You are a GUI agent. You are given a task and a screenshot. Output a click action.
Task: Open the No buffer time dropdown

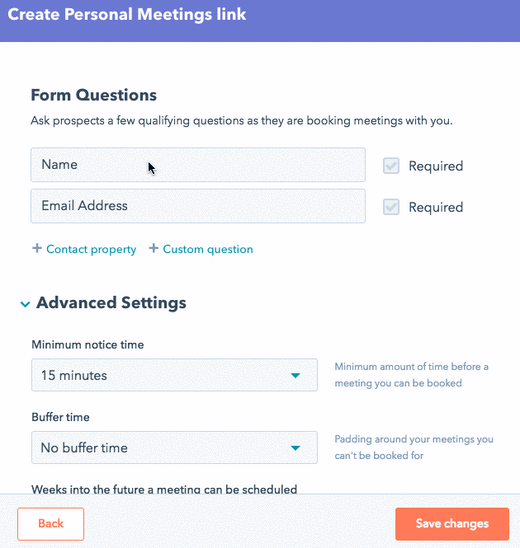174,448
